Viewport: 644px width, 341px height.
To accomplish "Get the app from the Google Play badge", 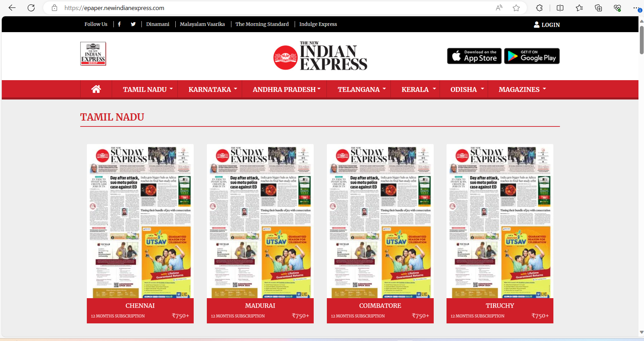I will [x=532, y=56].
